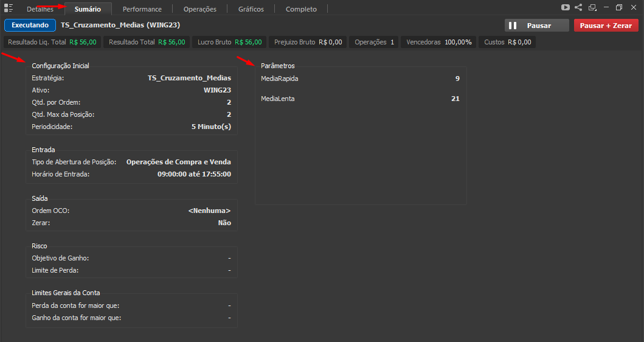Viewport: 644px width, 342px height.
Task: Click the strategy title TS_Cruzamento_Medias (WING23)
Action: (x=120, y=25)
